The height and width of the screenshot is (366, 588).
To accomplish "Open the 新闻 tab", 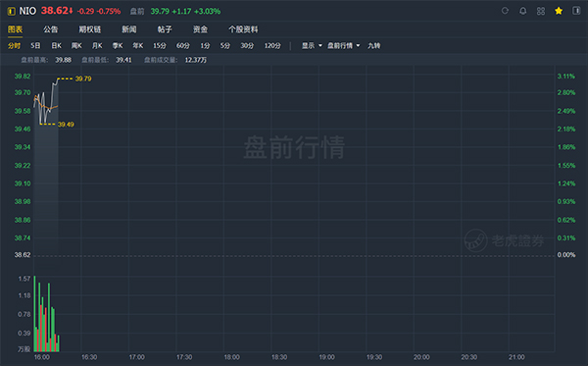I will tap(129, 29).
